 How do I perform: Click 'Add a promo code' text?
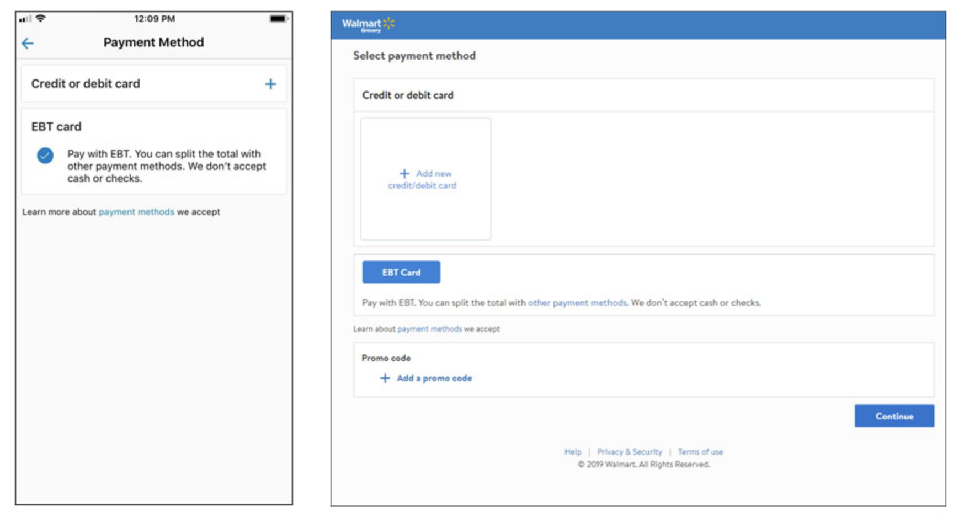[434, 378]
